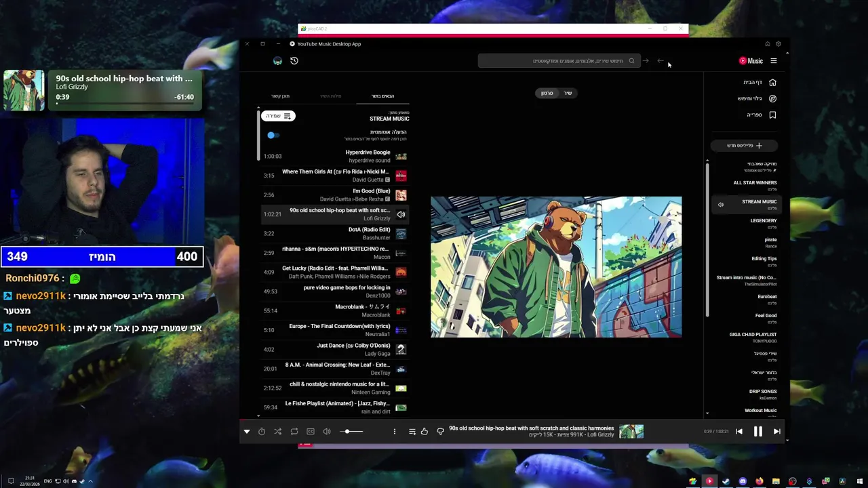
Task: Go to Home page in sidebar
Action: (759, 82)
